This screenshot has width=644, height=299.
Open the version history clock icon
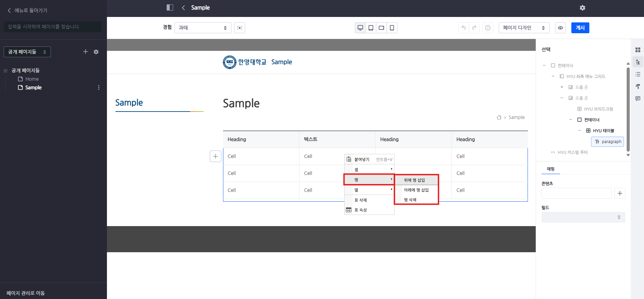click(x=487, y=28)
